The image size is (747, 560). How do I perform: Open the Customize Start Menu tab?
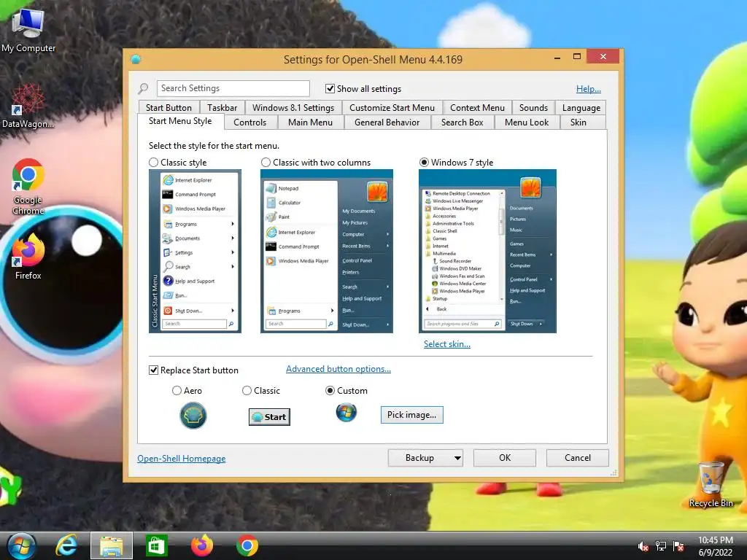click(x=392, y=108)
